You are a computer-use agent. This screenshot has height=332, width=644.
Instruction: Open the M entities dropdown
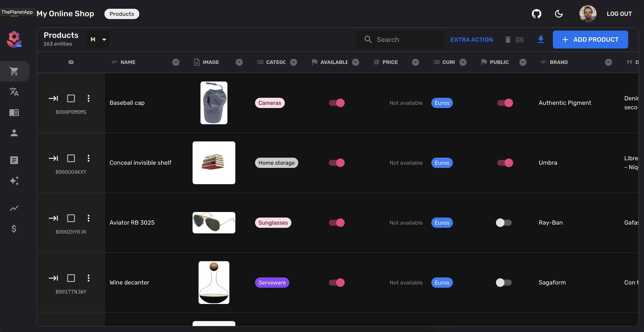click(x=97, y=39)
